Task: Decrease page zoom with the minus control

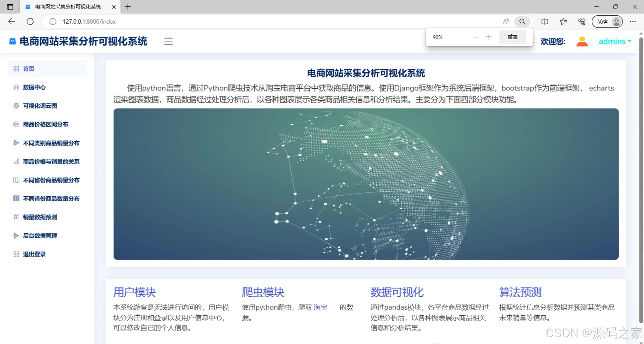Action: (x=475, y=37)
